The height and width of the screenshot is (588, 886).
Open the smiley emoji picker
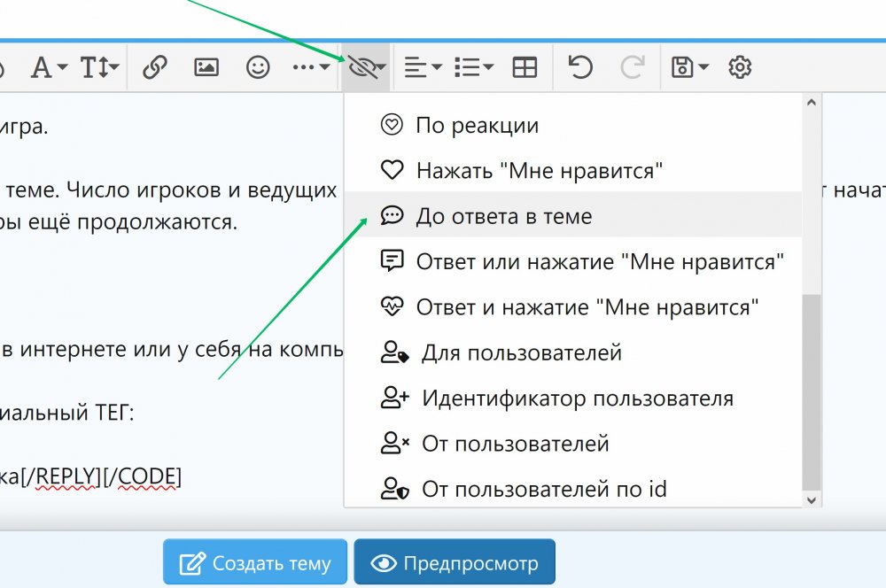(x=258, y=67)
